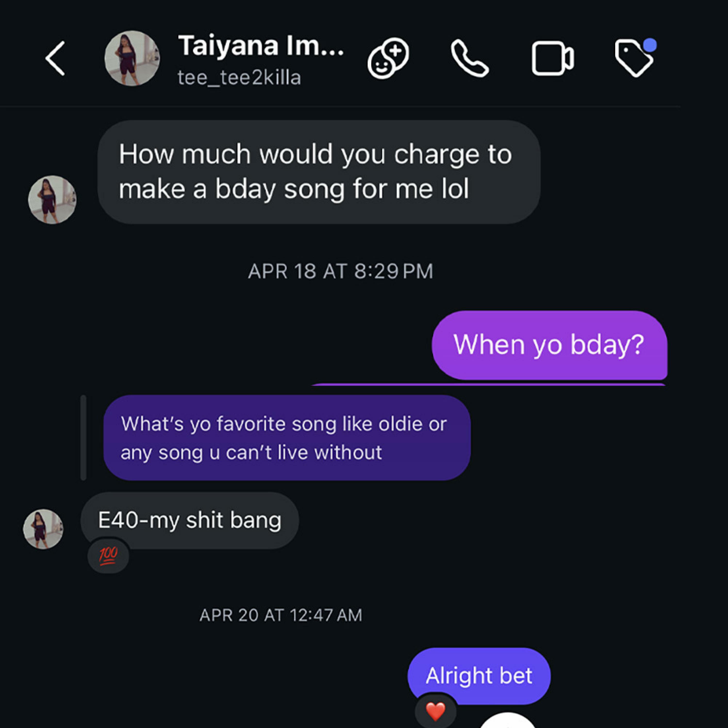
Task: Tap avatar beside the bday song message
Action: click(x=52, y=200)
